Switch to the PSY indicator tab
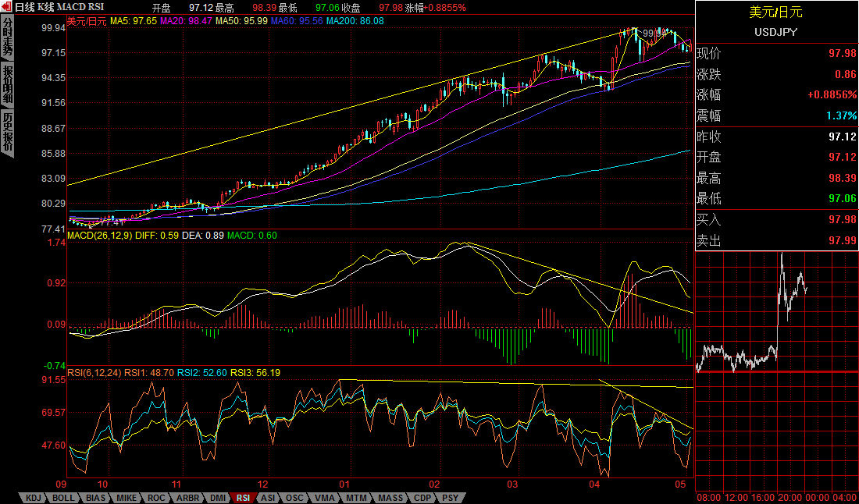 click(x=451, y=498)
